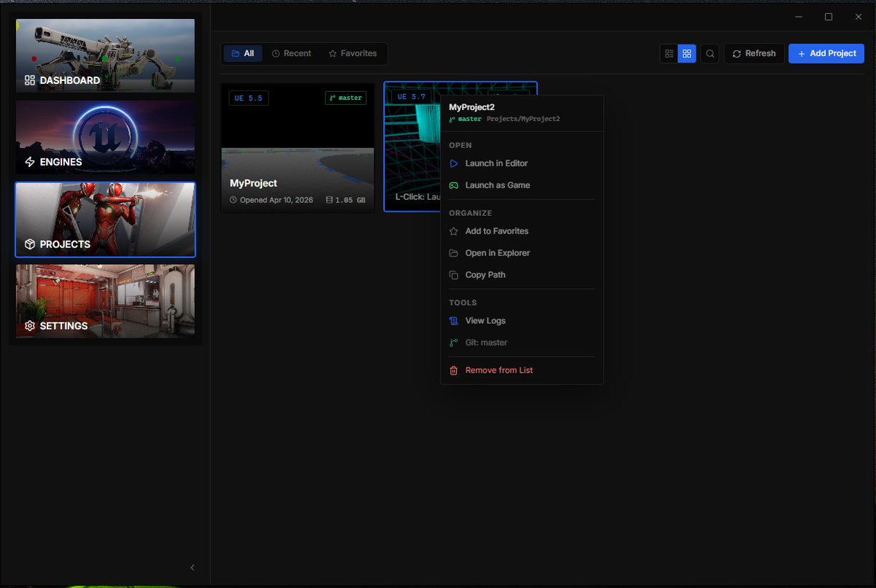Click the Projects/MyProject2 path text
The height and width of the screenshot is (588, 876).
[x=523, y=119]
